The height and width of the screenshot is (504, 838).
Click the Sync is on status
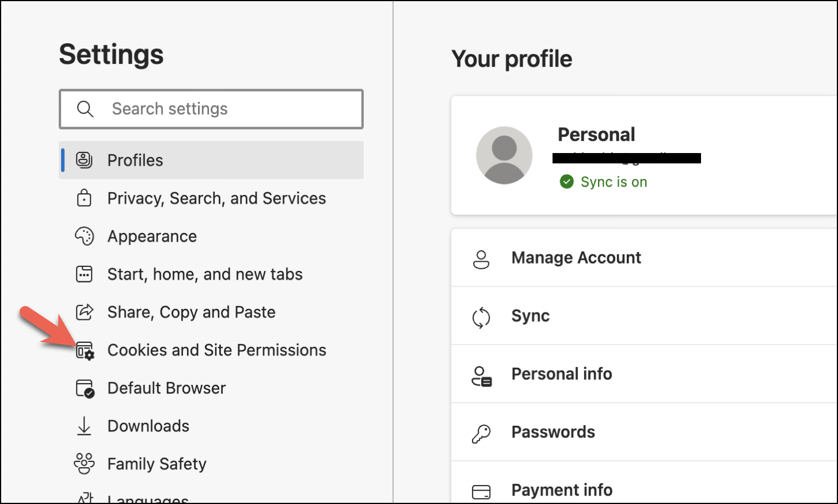click(614, 182)
